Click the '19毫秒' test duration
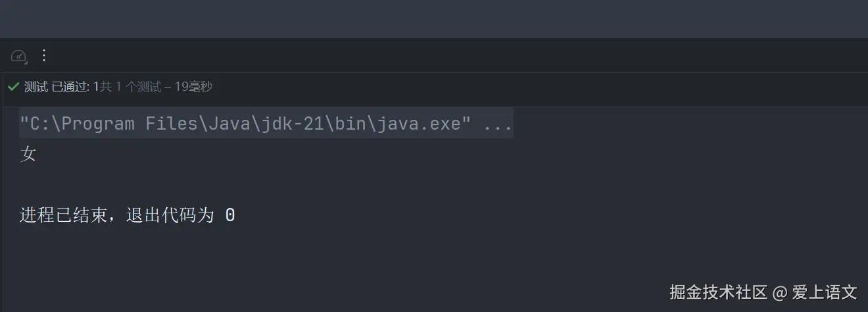Image resolution: width=868 pixels, height=312 pixels. tap(193, 86)
